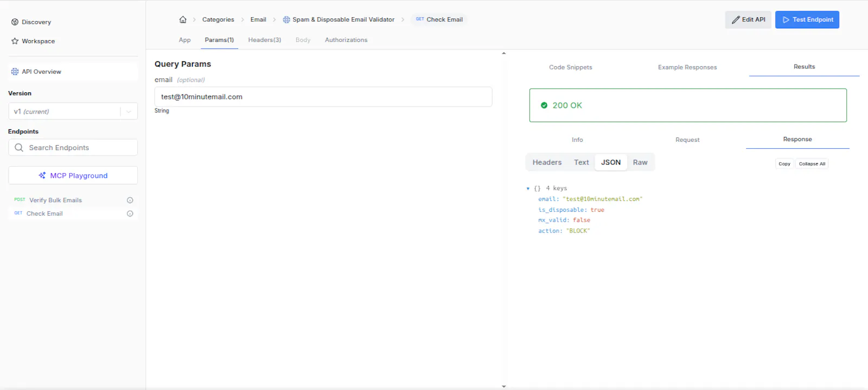Open Spam & Disposable Email Validator breadcrumb
The width and height of the screenshot is (868, 390).
coord(339,20)
